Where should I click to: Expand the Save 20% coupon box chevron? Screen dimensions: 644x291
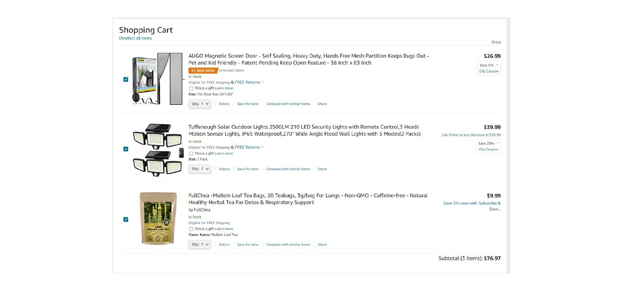(497, 143)
